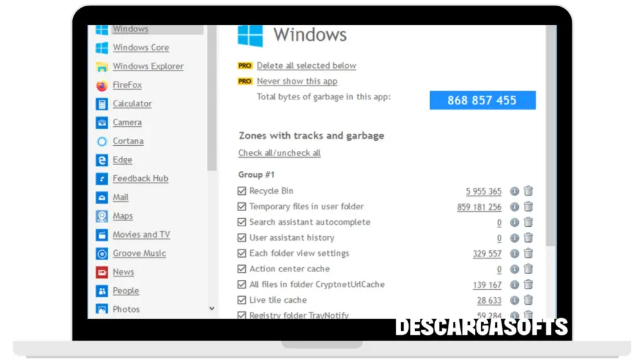Show info for User assistant history
Viewport: 644px width, 362px height.
click(x=514, y=238)
